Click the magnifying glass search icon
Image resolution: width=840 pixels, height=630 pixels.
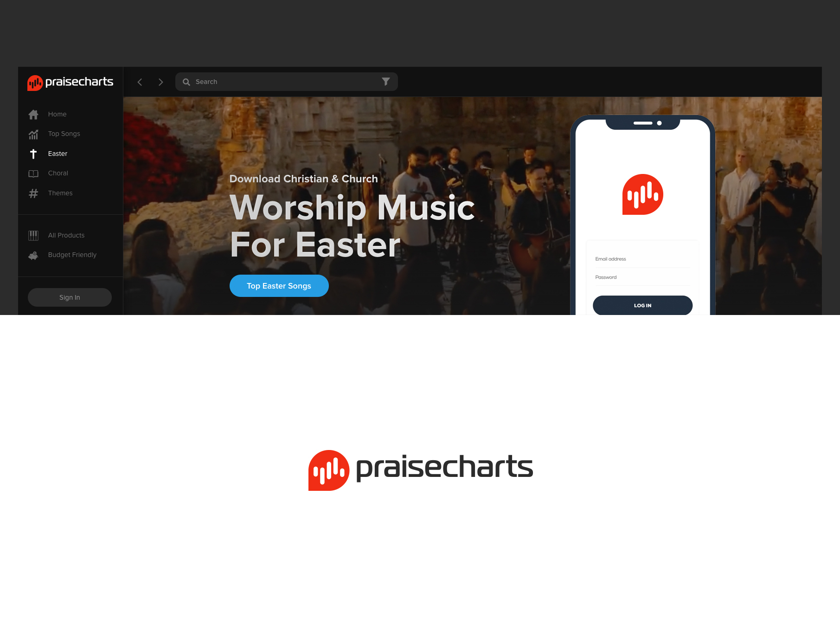click(x=186, y=82)
